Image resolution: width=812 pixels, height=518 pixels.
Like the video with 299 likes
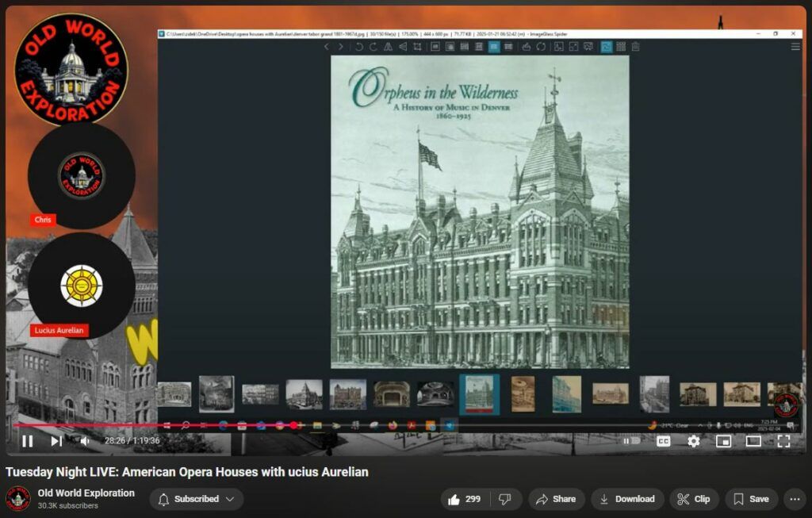(x=465, y=499)
